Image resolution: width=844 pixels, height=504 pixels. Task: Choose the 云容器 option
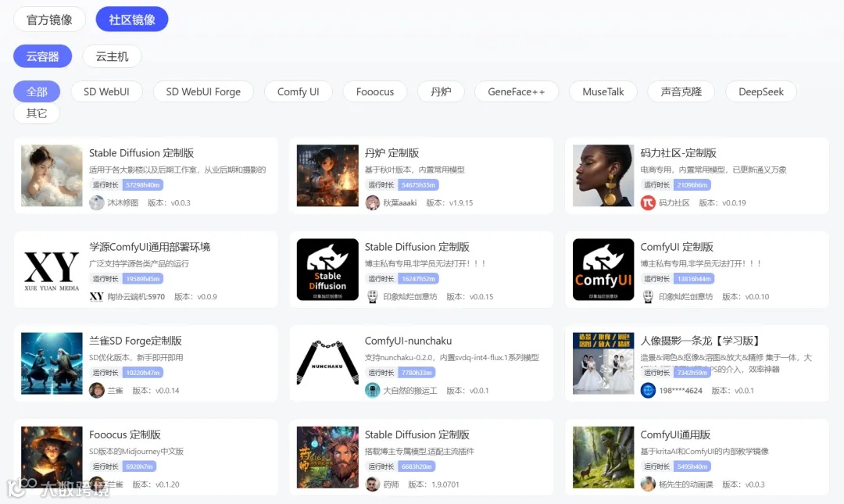[42, 56]
